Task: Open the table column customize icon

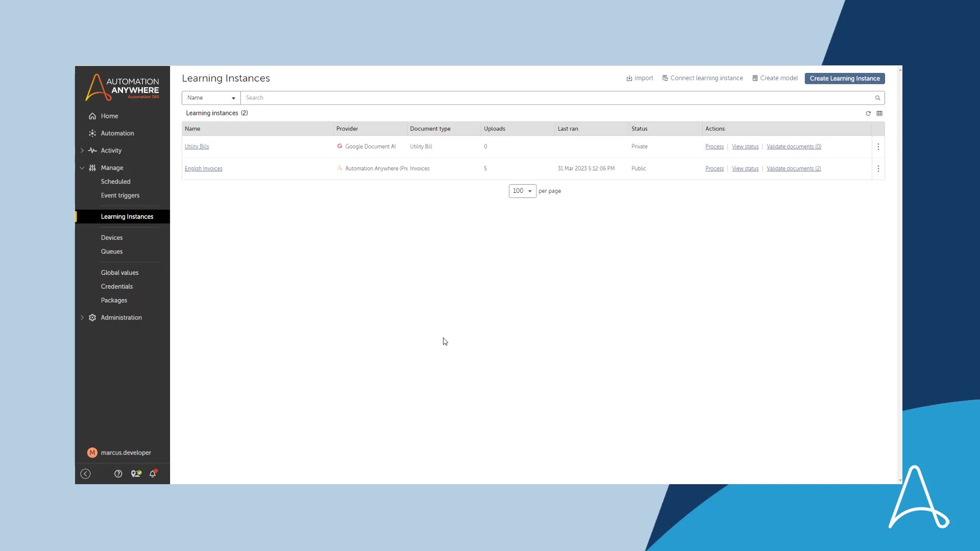Action: coord(879,114)
